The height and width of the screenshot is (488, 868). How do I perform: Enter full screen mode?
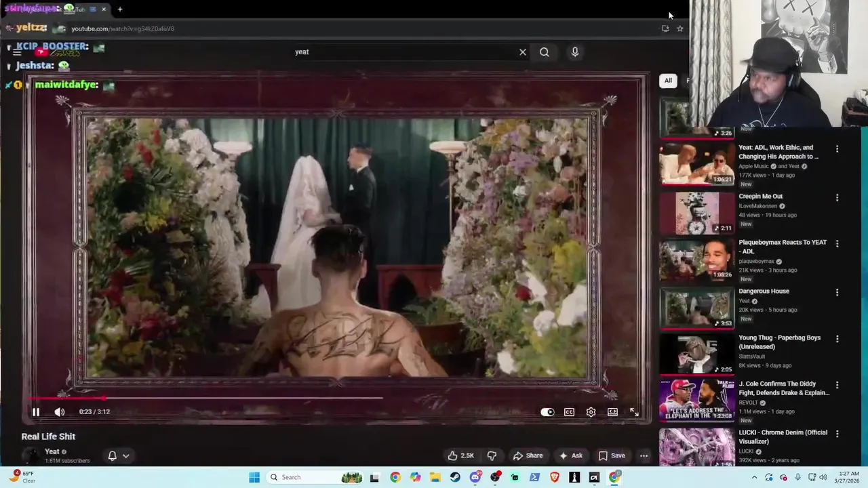[x=634, y=412]
